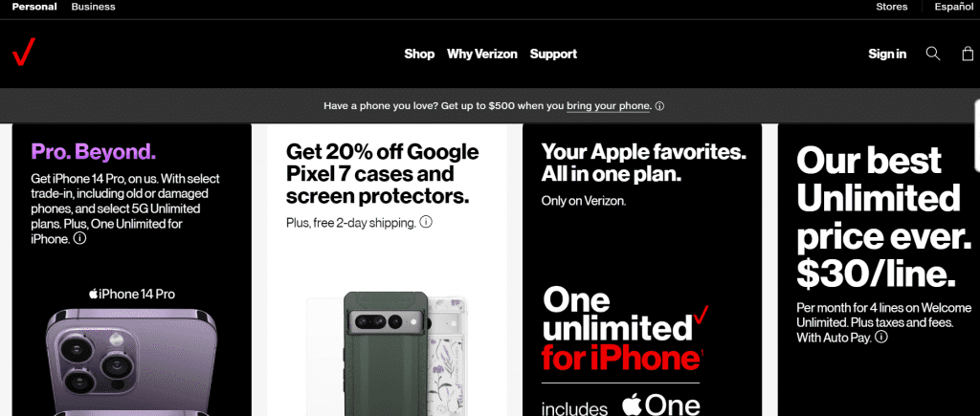Click the Apple One logo in plan card

click(660, 405)
